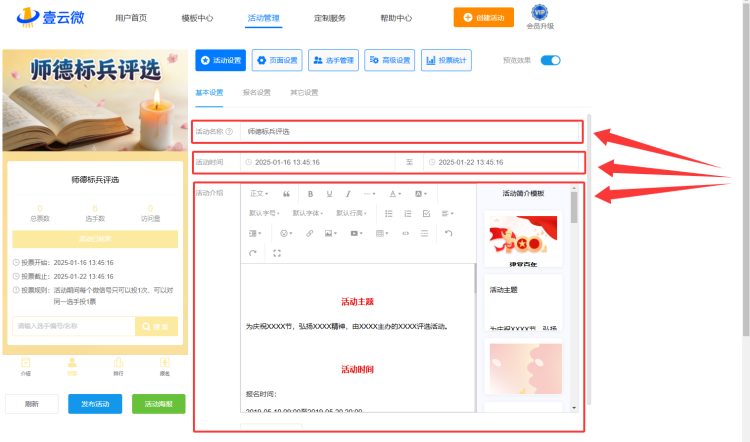Image resolution: width=750 pixels, height=442 pixels.
Task: Click the 投票统计 button
Action: point(446,60)
